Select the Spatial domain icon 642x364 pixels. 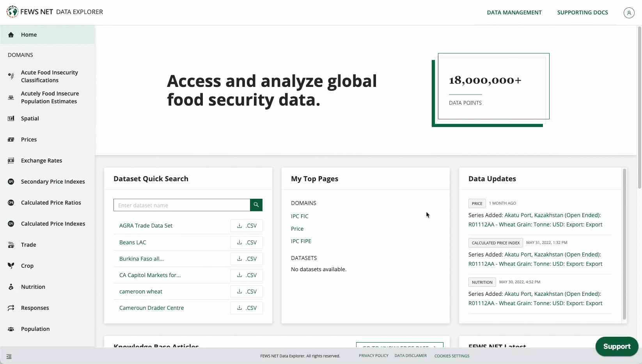click(11, 118)
